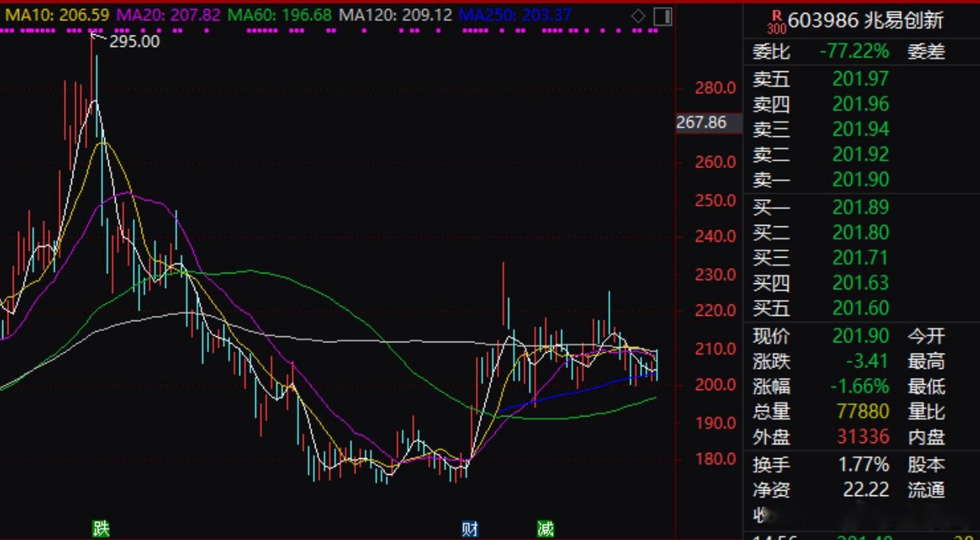Select the 买一 bid row at 201.89

pos(821,208)
